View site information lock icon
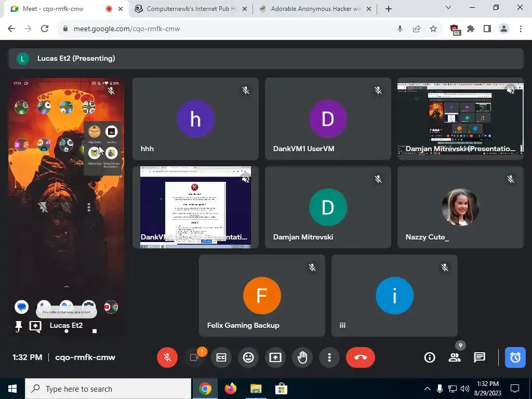The width and height of the screenshot is (532, 399). 65,29
